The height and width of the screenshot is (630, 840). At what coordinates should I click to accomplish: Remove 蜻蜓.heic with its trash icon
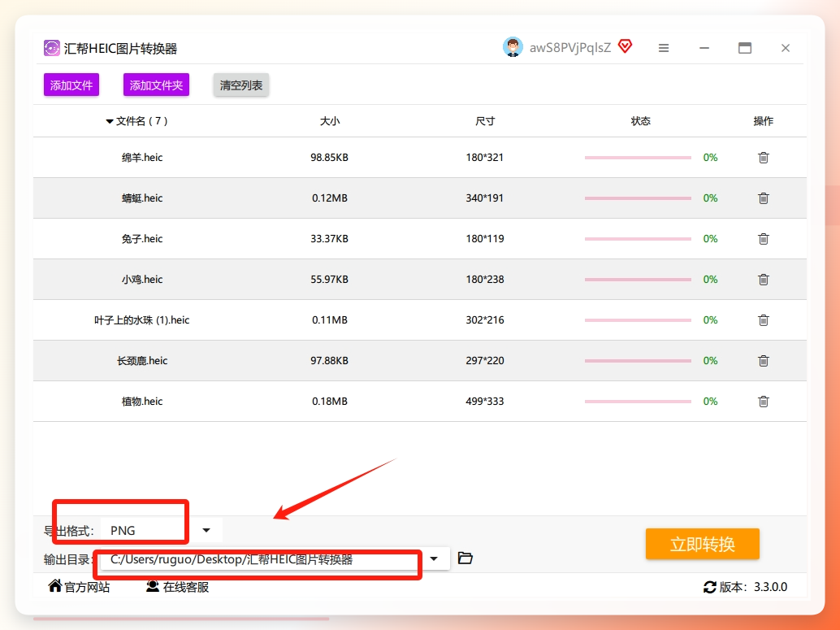(764, 198)
